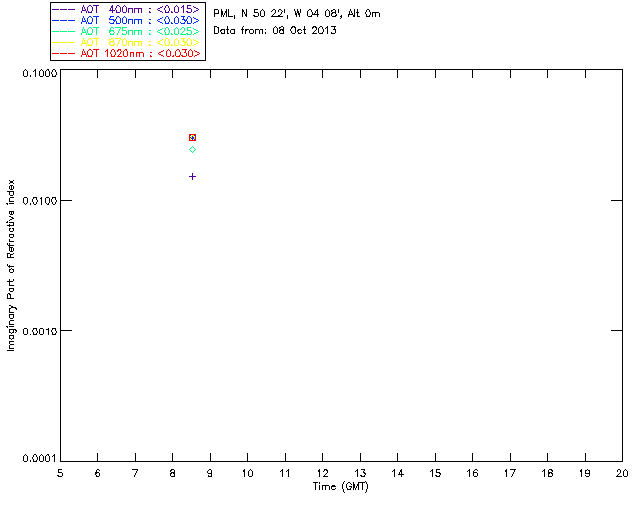
Task: Click the purple dashed line swatch for 400nm
Action: 64,9
